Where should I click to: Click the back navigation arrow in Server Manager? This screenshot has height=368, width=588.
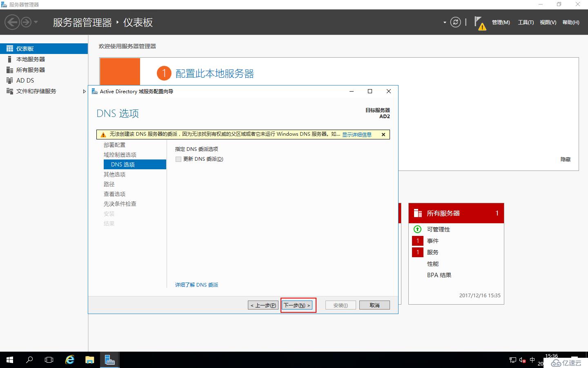[12, 22]
